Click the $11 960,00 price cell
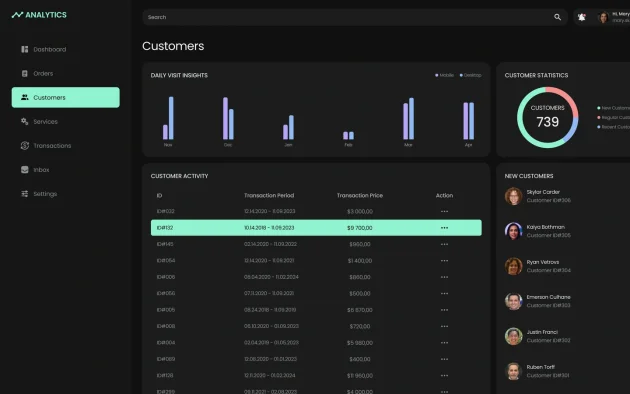 coord(360,376)
